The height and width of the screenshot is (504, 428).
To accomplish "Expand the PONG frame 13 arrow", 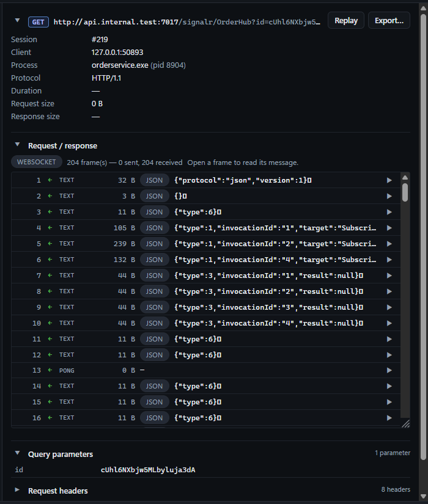I will point(389,371).
